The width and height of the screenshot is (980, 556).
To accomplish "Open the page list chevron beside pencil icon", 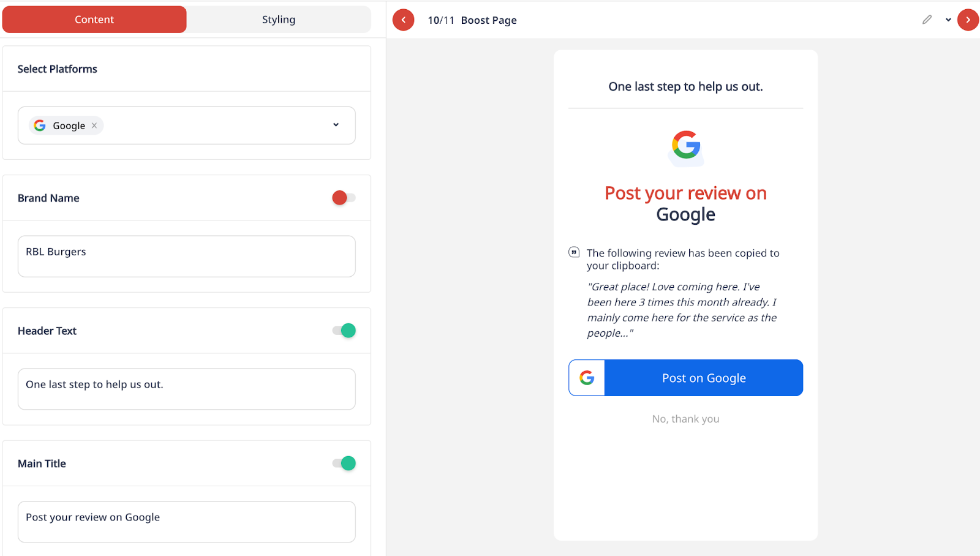I will click(948, 20).
